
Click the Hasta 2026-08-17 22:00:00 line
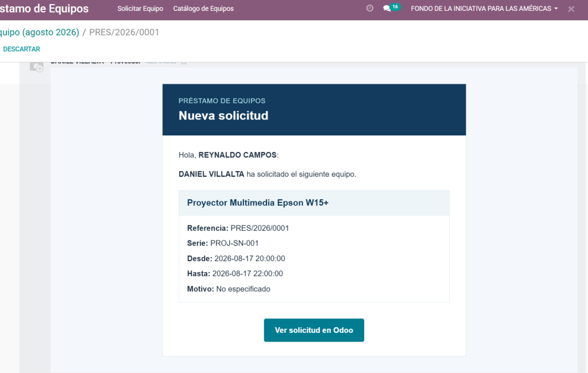[235, 274]
